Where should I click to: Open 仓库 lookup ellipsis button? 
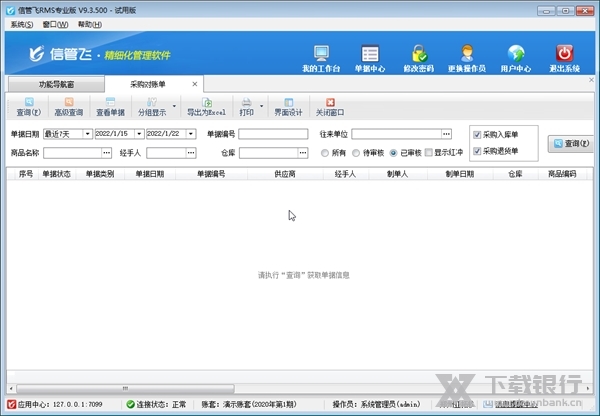303,153
